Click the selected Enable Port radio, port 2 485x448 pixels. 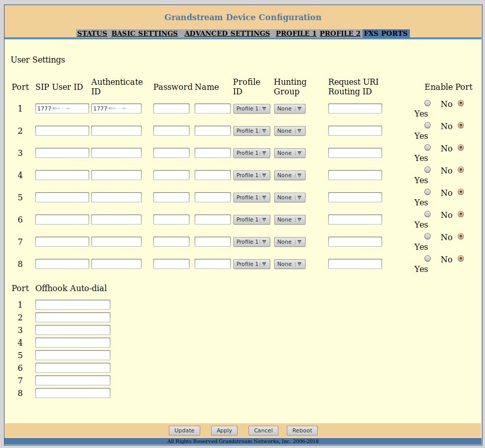click(x=461, y=125)
